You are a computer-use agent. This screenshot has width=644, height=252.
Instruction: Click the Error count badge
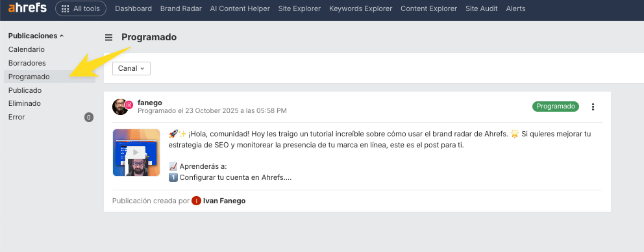click(89, 118)
